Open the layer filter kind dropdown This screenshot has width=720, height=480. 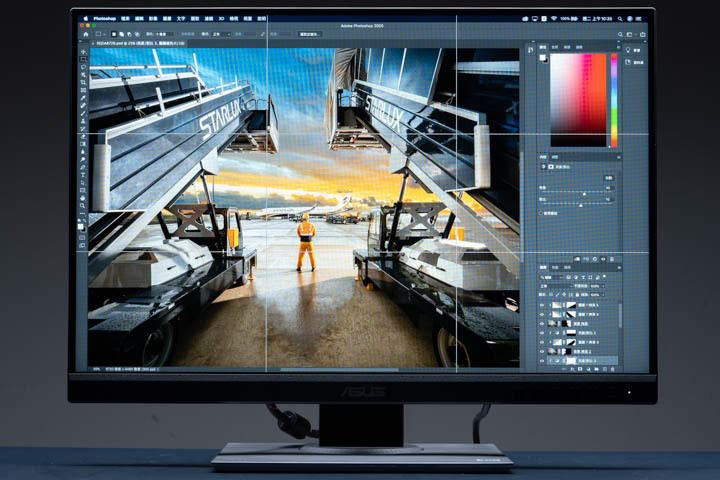click(x=551, y=277)
